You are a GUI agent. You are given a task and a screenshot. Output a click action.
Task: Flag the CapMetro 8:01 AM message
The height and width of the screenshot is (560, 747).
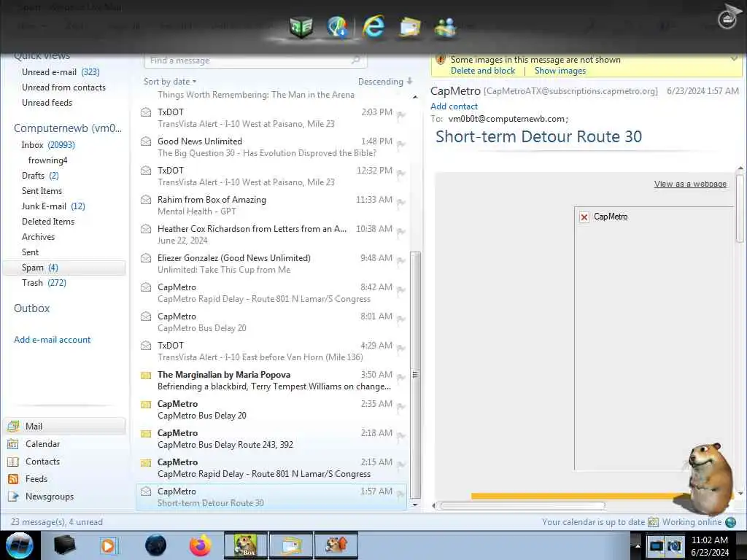point(401,319)
